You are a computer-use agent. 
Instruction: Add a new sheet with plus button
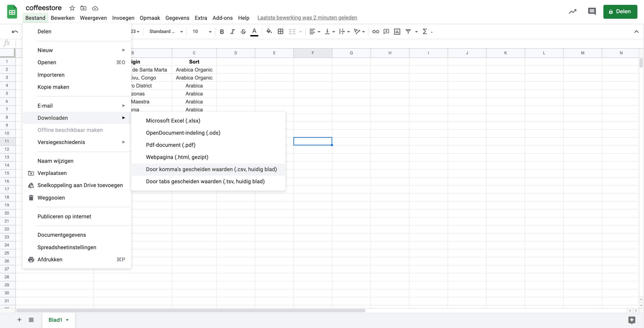pos(19,320)
